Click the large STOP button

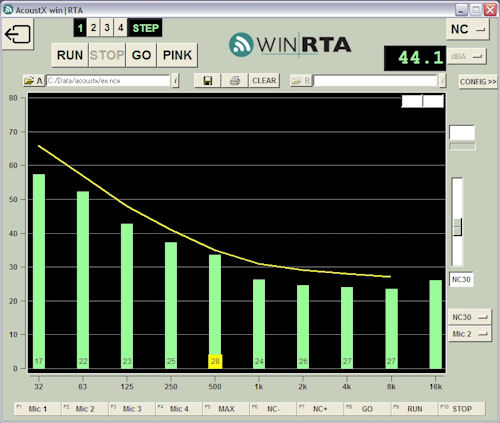coord(107,55)
